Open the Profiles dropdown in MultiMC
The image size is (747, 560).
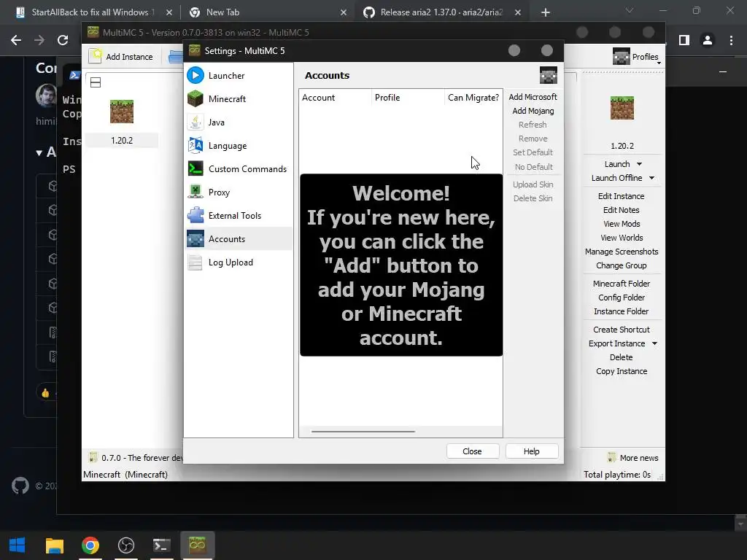coord(637,57)
